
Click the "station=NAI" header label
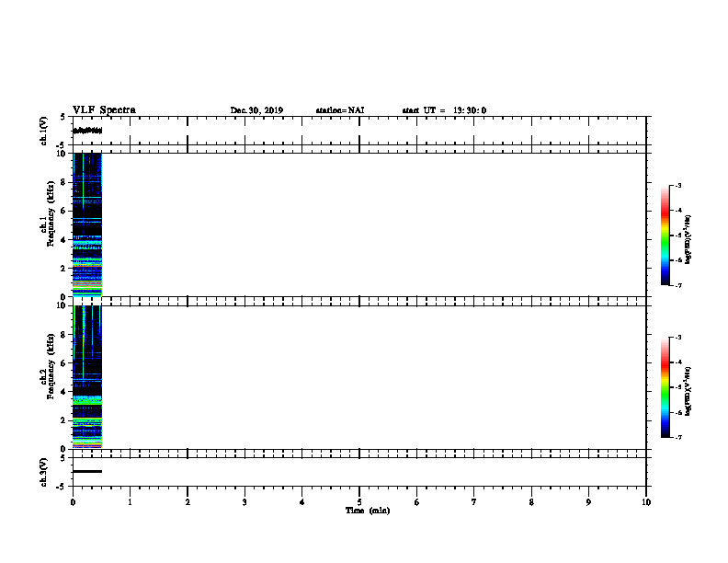point(340,110)
